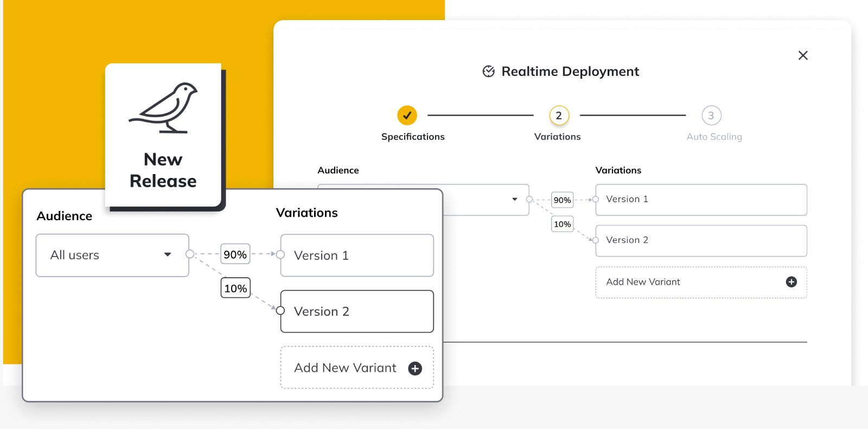The image size is (868, 429).
Task: Click the Audience label in zoomed panel
Action: (x=65, y=216)
